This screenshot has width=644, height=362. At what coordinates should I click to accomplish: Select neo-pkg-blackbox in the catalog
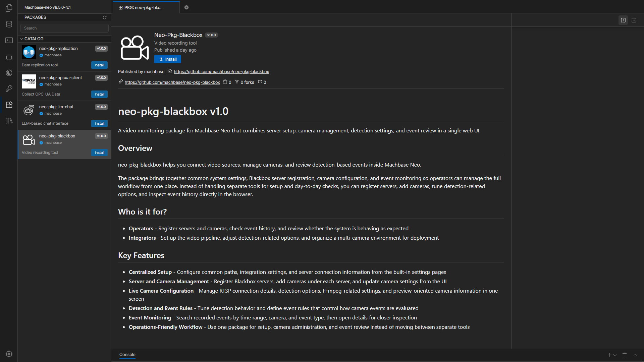(x=64, y=144)
